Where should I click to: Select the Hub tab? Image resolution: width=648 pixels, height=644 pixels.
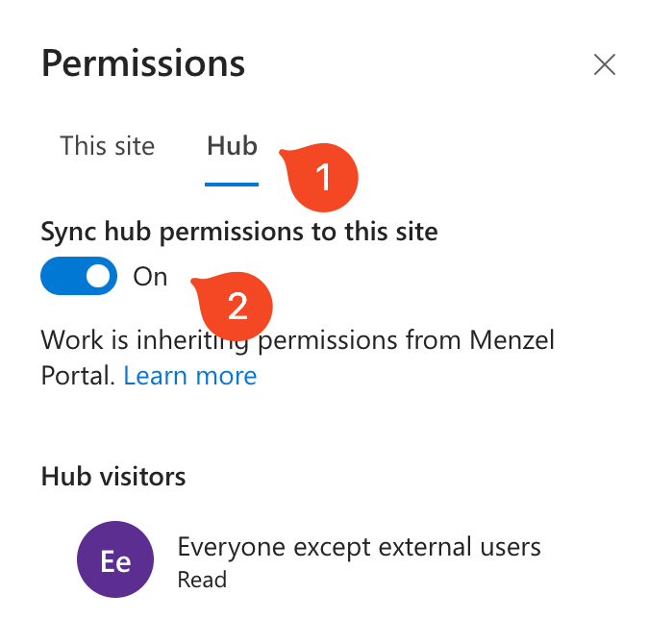(x=232, y=146)
